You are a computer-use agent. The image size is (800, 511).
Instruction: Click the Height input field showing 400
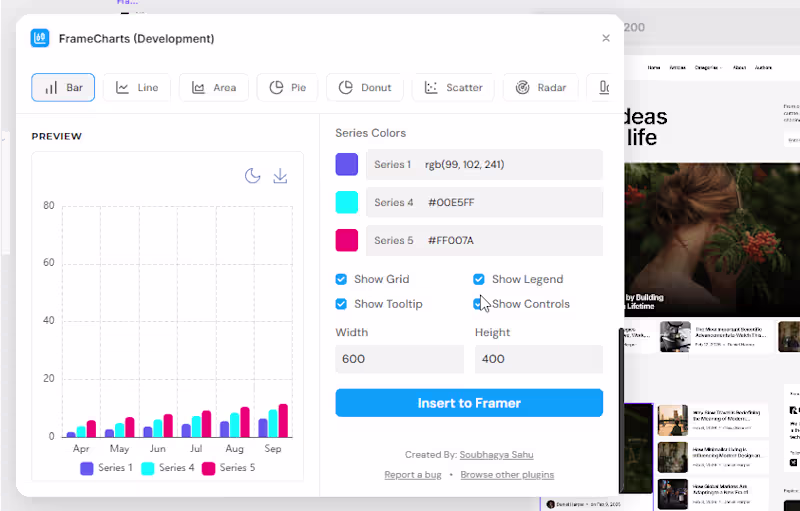click(539, 359)
